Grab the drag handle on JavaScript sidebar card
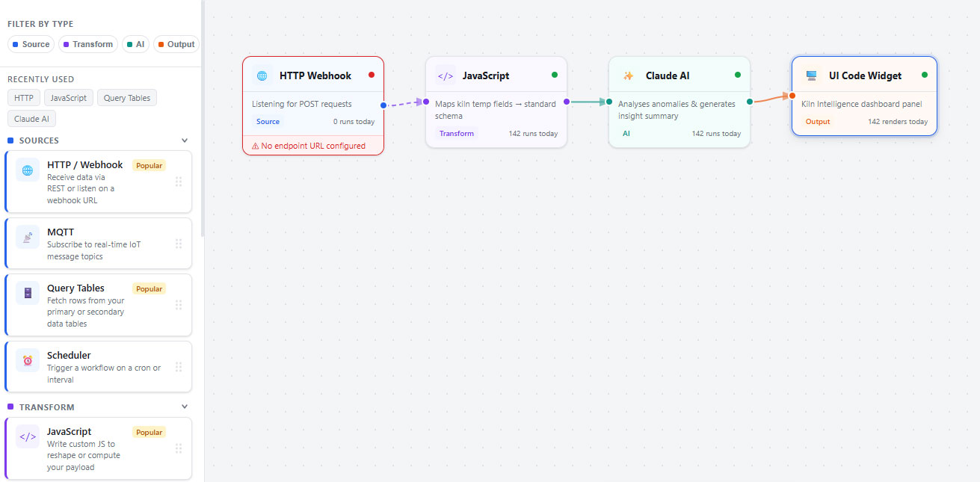Image resolution: width=980 pixels, height=482 pixels. 179,448
